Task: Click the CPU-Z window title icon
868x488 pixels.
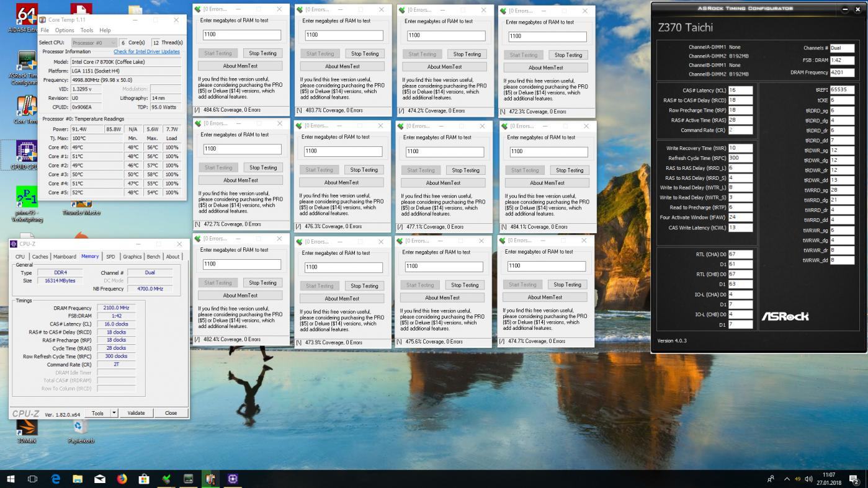Action: (14, 244)
